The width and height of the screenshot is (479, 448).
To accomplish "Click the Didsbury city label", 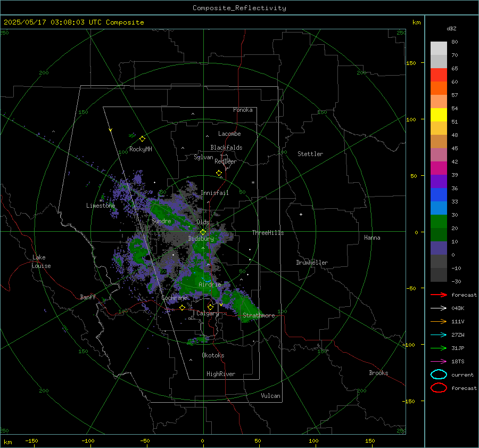I will click(201, 239).
